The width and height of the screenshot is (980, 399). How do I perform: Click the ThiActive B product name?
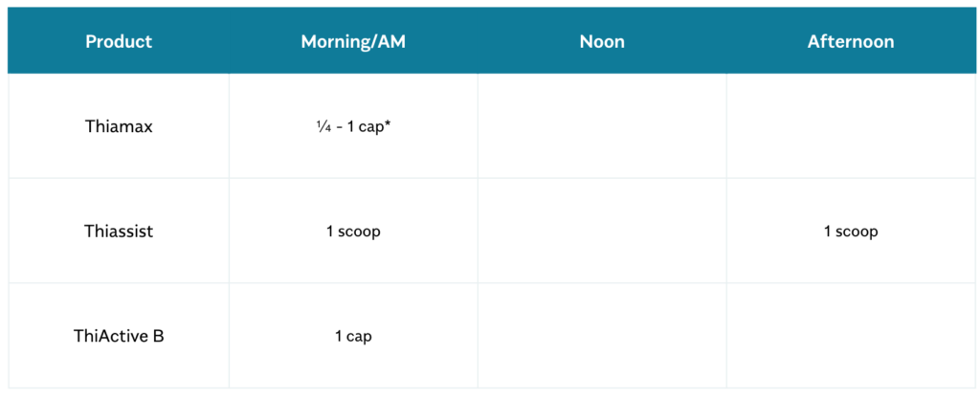[x=119, y=337]
